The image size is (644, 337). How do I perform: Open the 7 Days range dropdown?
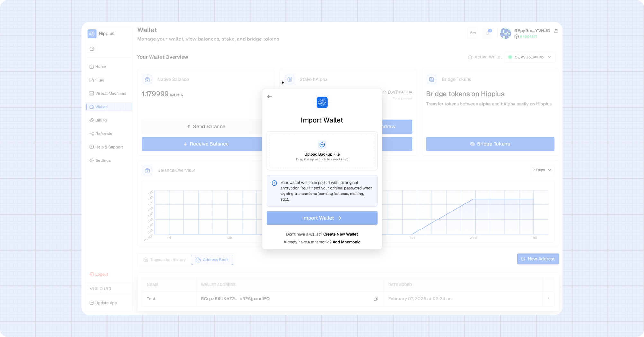click(542, 170)
